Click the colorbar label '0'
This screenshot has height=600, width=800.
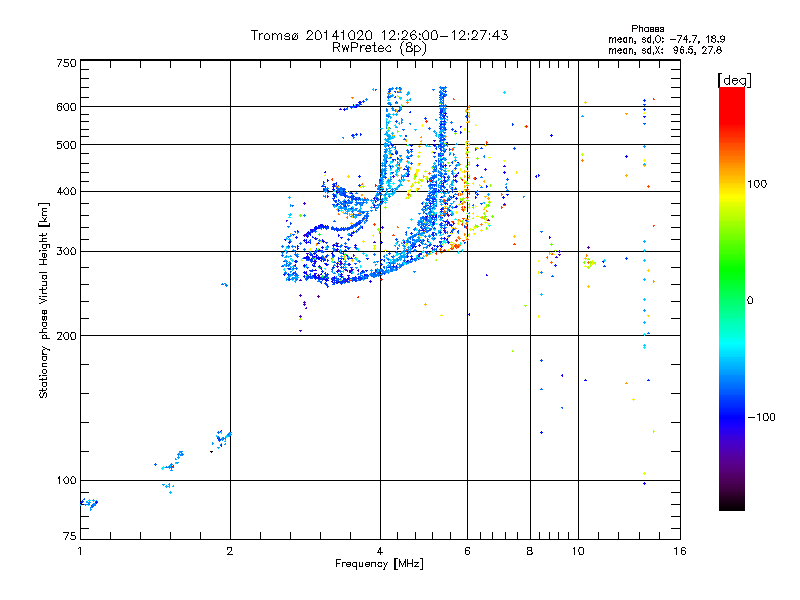(750, 301)
